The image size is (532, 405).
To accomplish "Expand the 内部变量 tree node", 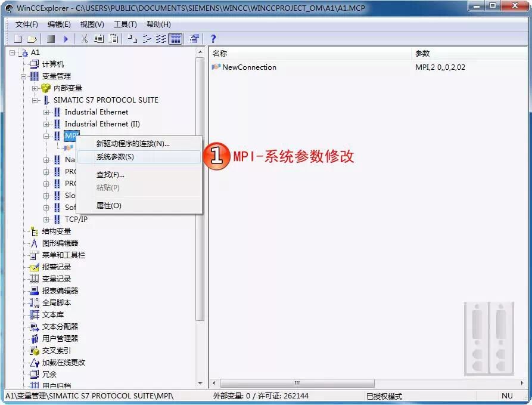I will [35, 88].
